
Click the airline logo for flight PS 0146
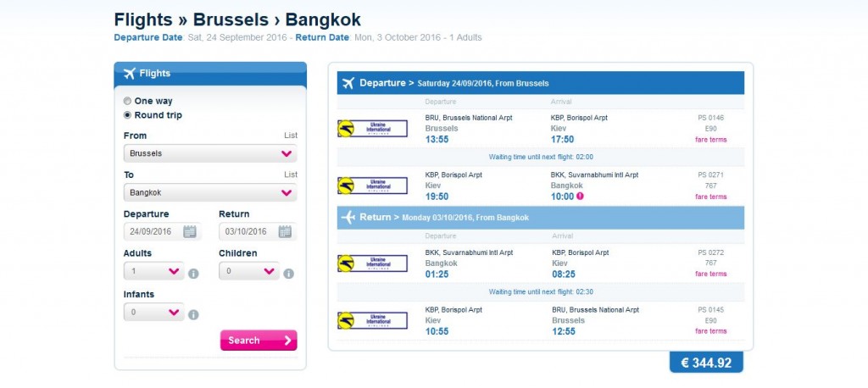tap(372, 128)
